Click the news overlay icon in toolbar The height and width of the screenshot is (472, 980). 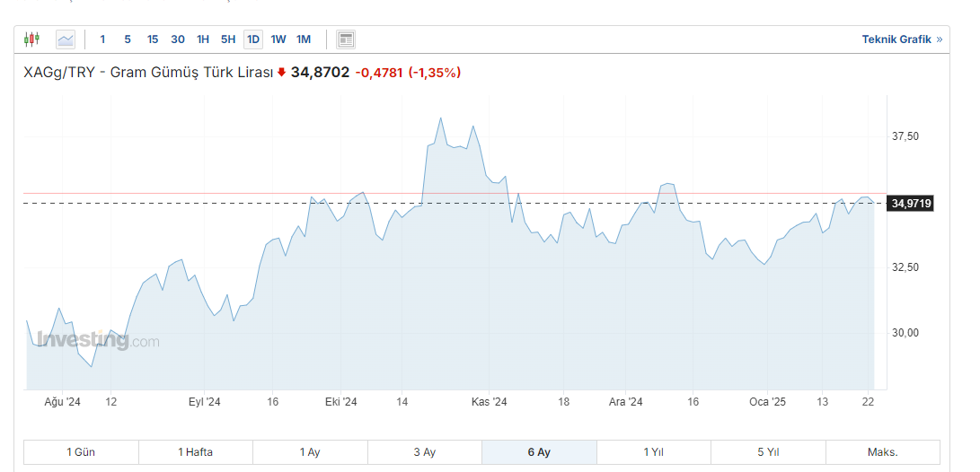coord(346,39)
